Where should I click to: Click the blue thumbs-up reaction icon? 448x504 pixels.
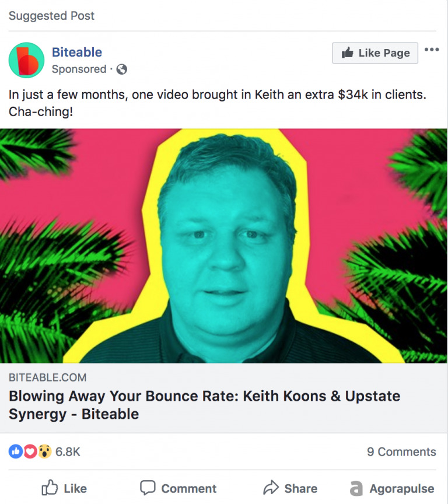coord(15,452)
